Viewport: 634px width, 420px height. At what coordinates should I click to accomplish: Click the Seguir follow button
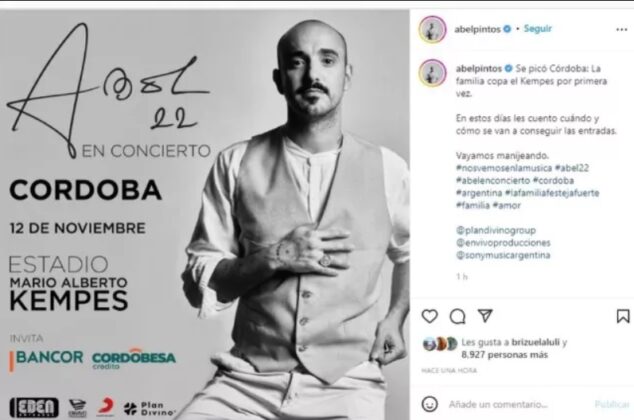537,29
